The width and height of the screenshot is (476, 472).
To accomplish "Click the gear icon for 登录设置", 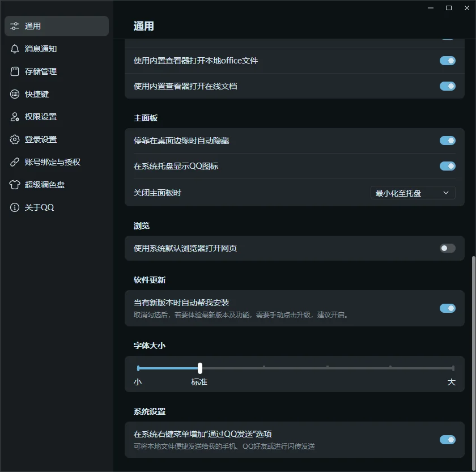I will pyautogui.click(x=15, y=139).
